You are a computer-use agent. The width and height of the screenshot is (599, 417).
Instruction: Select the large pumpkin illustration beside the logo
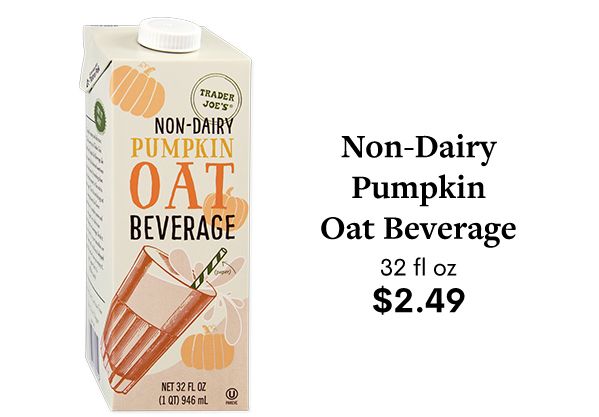click(137, 91)
